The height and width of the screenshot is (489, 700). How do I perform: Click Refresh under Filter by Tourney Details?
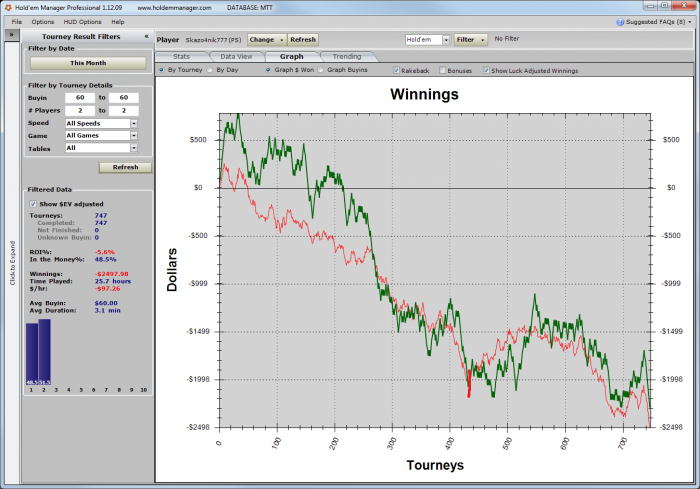(x=125, y=167)
